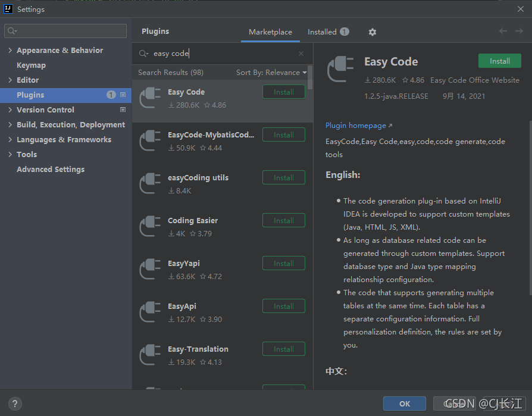Viewport: 532px width, 416px height.
Task: Click the EasyCode-MybatisCodeHelper plugin icon
Action: click(x=150, y=140)
